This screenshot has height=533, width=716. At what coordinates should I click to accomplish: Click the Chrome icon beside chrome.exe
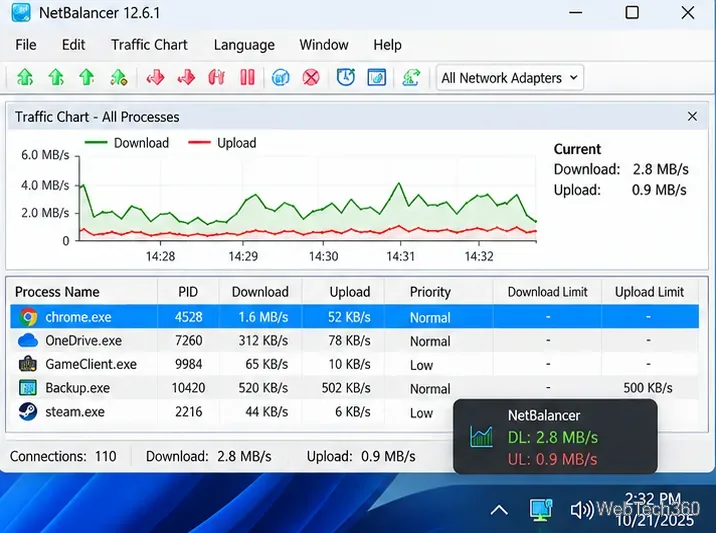pyautogui.click(x=28, y=317)
